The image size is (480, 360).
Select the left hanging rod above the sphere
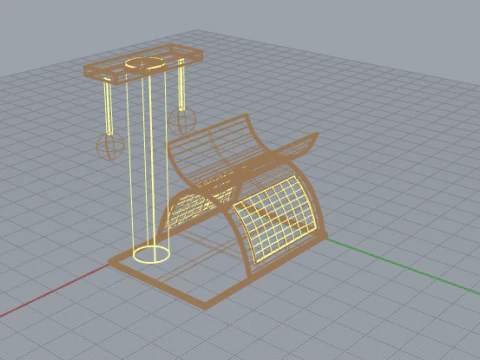108,107
